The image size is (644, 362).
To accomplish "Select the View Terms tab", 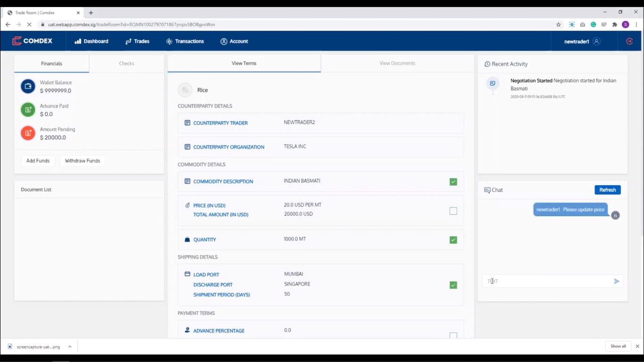I will [x=244, y=63].
